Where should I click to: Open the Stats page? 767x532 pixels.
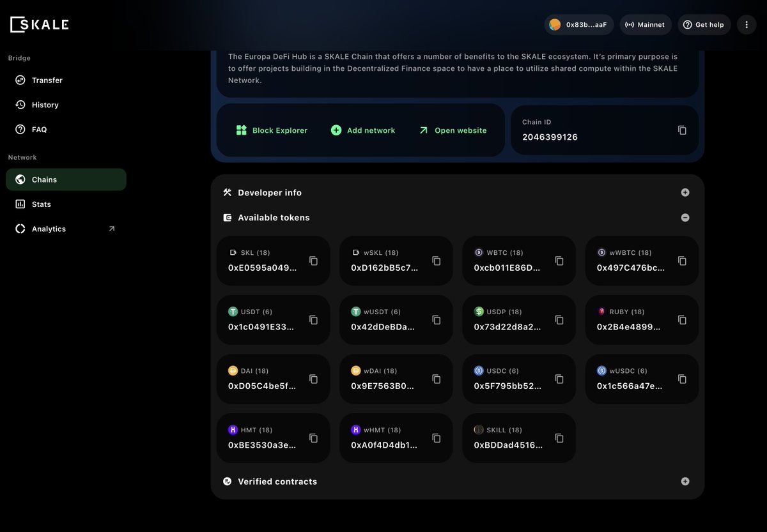(x=66, y=204)
